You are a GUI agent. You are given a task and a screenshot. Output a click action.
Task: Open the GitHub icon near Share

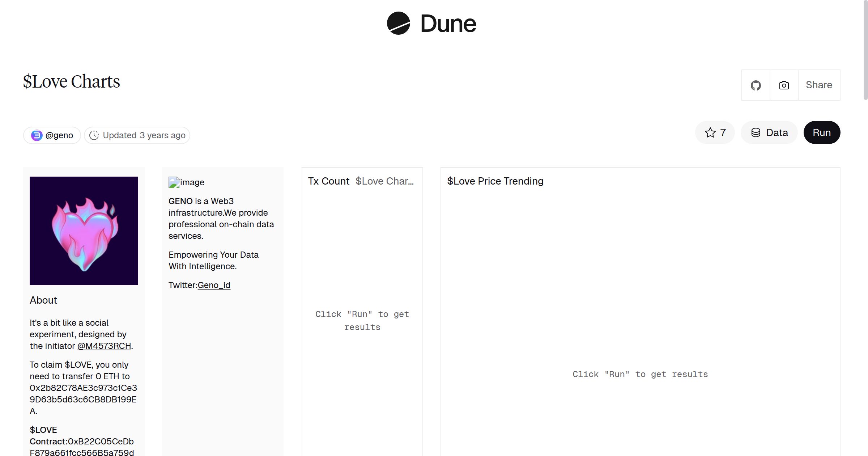click(x=756, y=85)
